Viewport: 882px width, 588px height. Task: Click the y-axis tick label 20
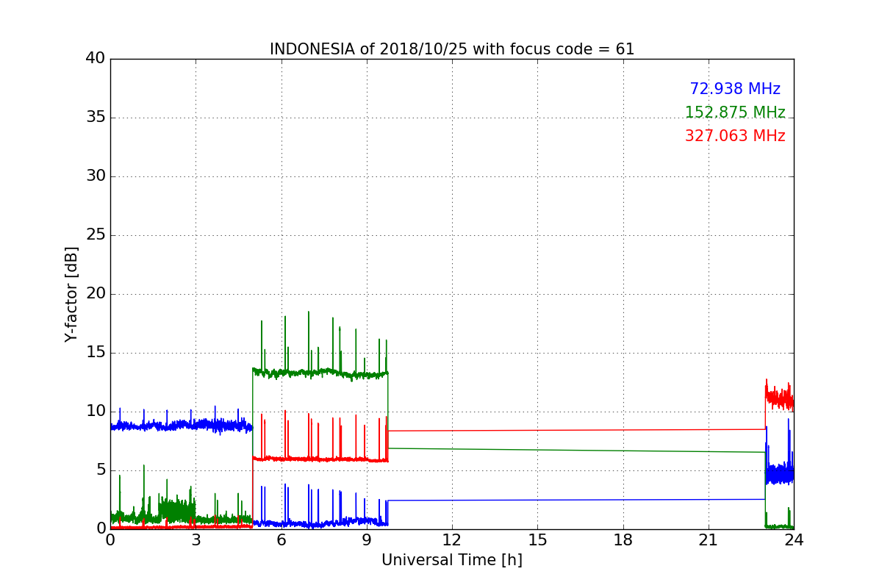pos(96,294)
